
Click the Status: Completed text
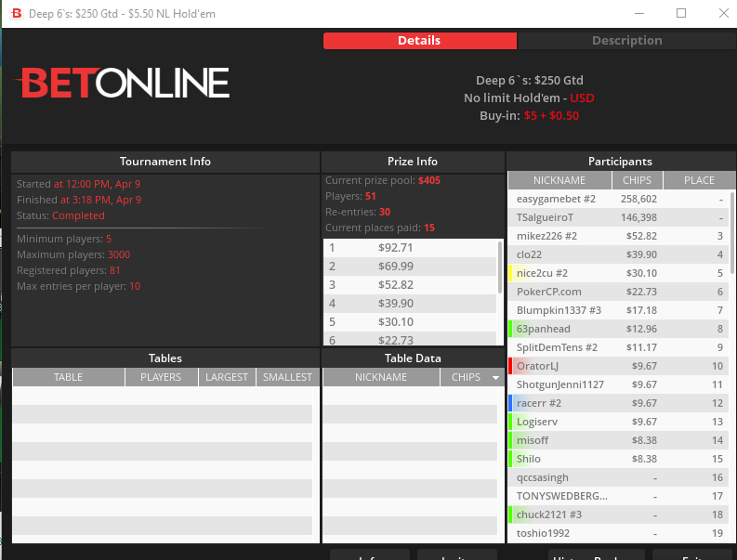click(x=60, y=215)
